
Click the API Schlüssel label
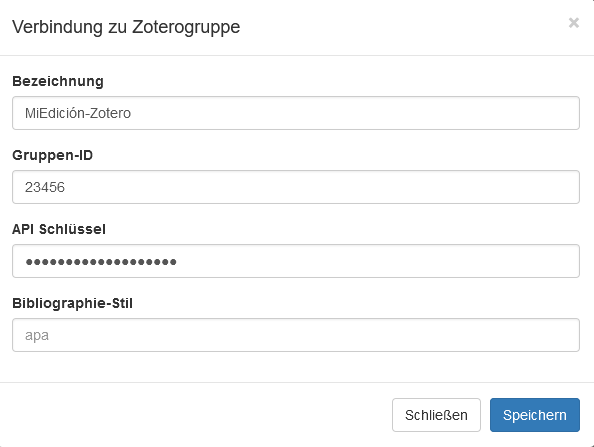59,229
